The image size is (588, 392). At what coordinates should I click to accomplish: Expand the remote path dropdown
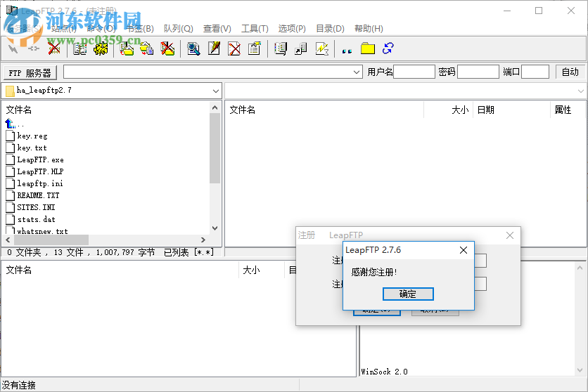click(580, 91)
